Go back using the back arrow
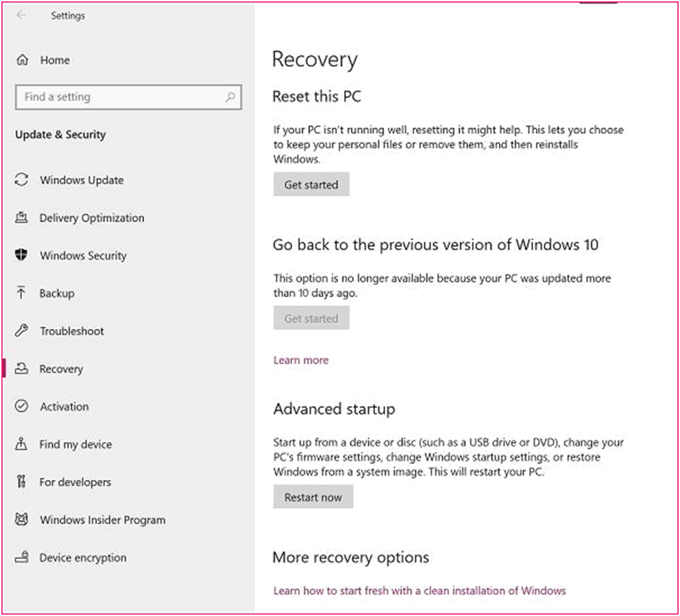 click(x=20, y=15)
